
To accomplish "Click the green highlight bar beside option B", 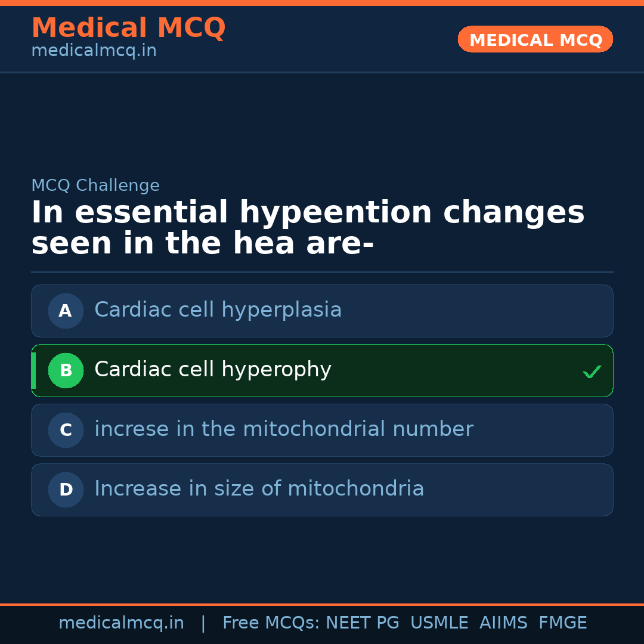I will [x=33, y=370].
